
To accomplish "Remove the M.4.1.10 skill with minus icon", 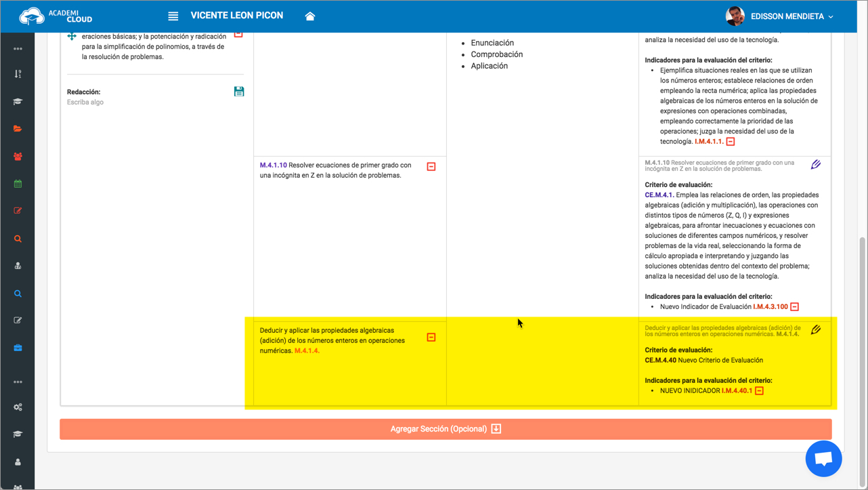I will (431, 167).
